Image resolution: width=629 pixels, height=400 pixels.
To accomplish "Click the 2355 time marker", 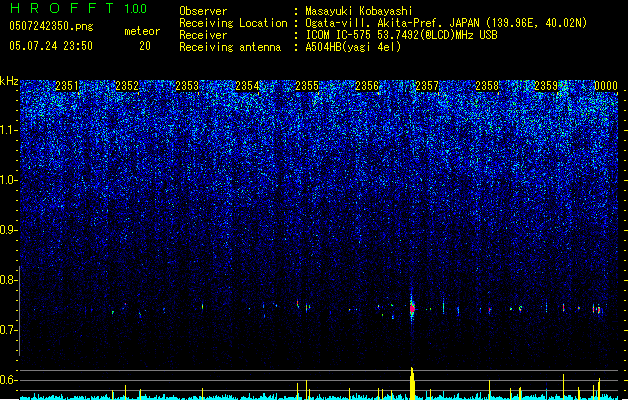I will 307,86.
